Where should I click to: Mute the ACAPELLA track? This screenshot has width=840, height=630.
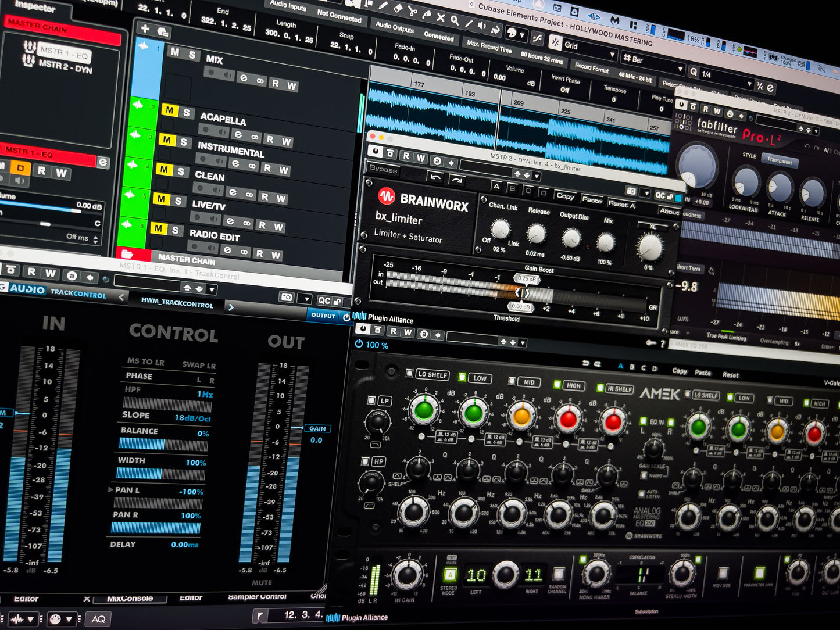click(170, 110)
